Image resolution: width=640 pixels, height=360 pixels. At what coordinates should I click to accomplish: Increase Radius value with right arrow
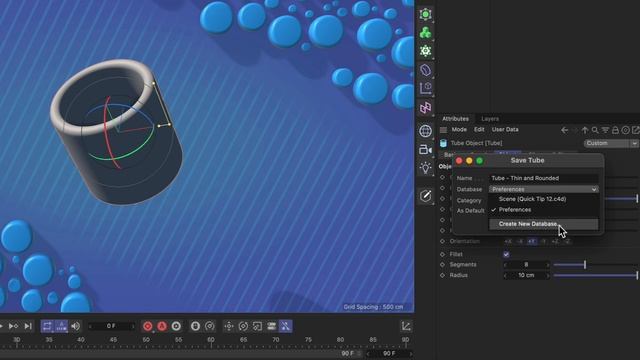(x=548, y=276)
